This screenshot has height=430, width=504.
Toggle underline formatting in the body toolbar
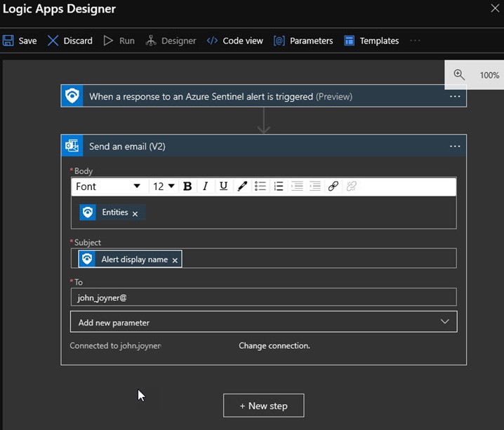click(x=223, y=187)
